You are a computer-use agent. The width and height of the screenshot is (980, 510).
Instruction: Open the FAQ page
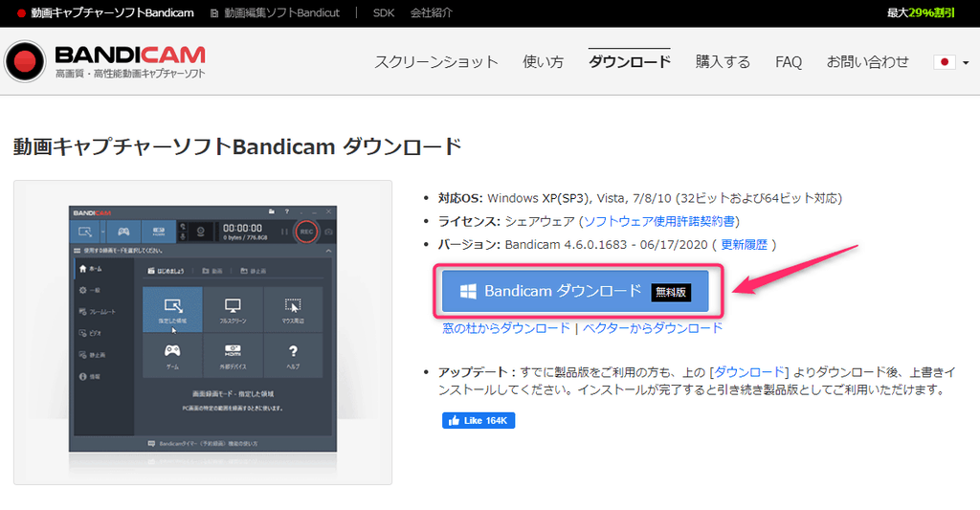coord(789,62)
